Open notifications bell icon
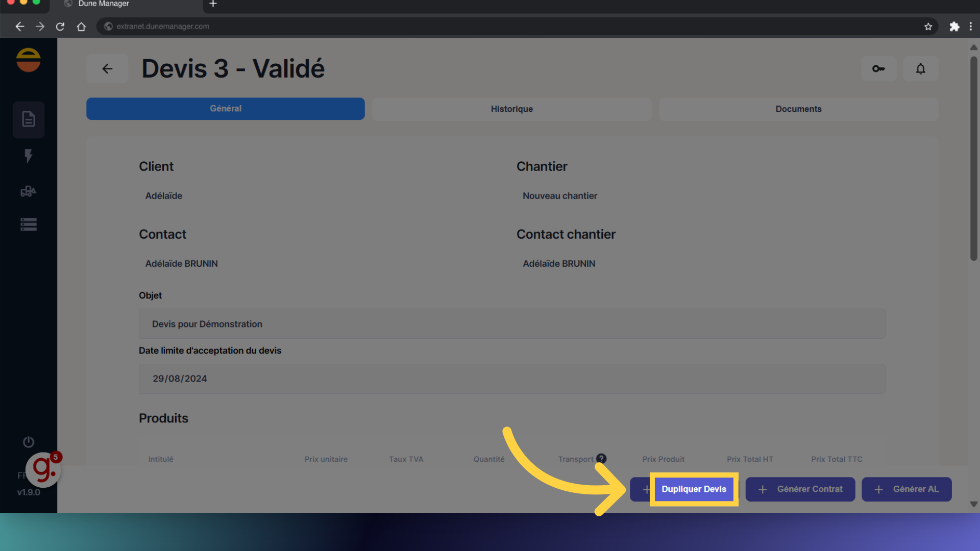 pos(920,69)
